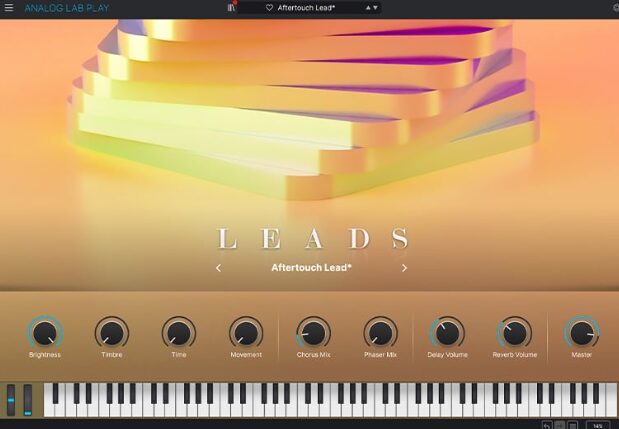Click the Timbre knob
The width and height of the screenshot is (619, 429).
(x=111, y=332)
